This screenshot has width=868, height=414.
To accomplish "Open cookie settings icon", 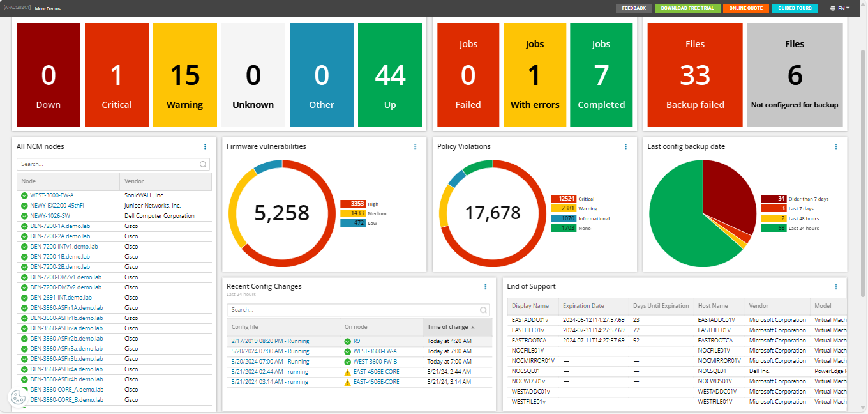I will tap(17, 397).
